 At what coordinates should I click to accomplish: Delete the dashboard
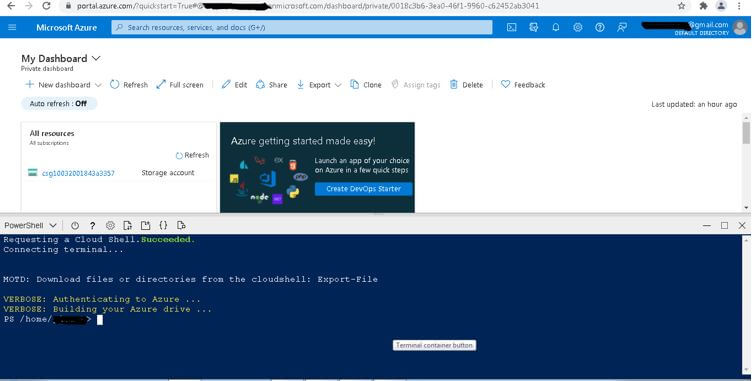tap(466, 84)
